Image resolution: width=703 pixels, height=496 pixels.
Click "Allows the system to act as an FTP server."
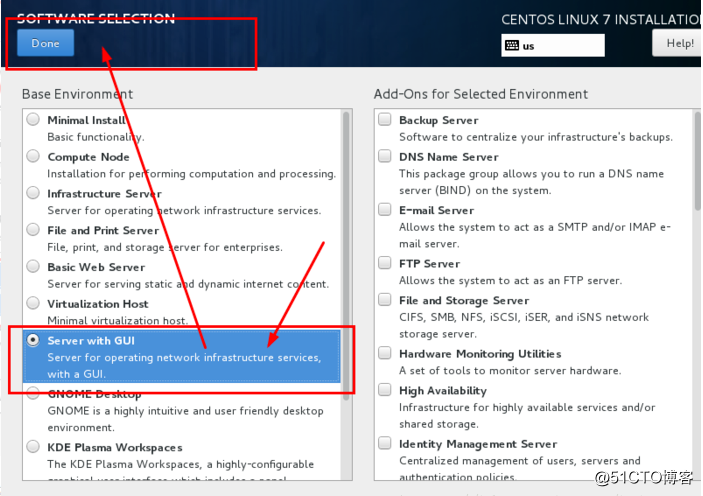click(511, 281)
